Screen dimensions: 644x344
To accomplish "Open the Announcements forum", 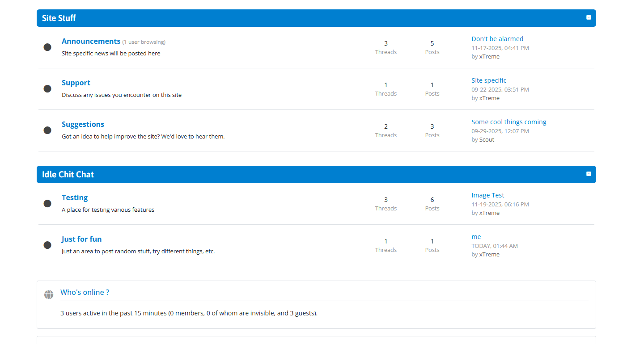I will 91,41.
